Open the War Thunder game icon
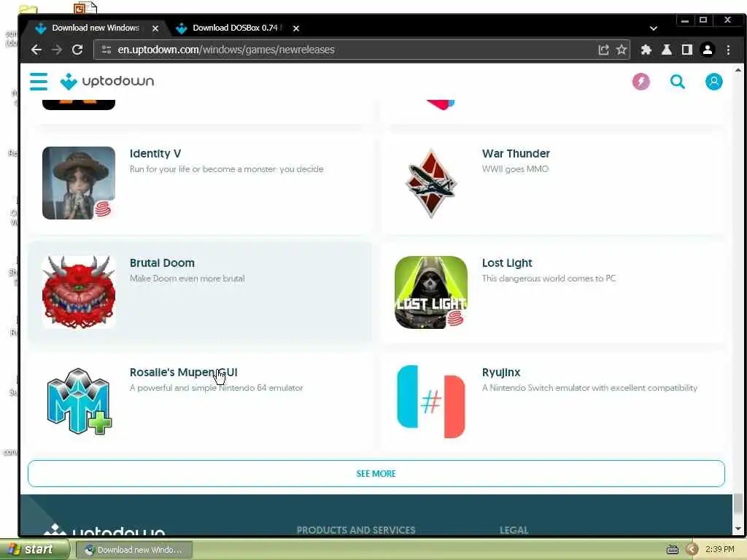This screenshot has height=560, width=747. 430,183
